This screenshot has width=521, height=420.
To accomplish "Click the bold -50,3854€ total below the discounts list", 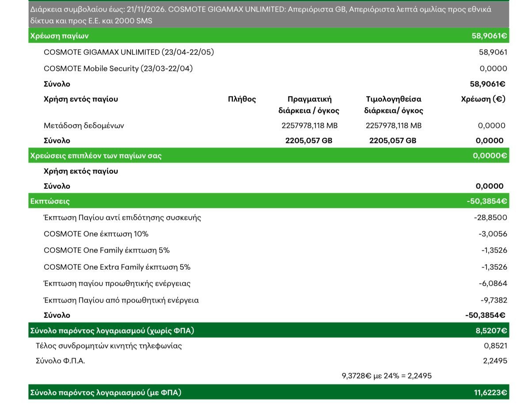I will [x=485, y=315].
